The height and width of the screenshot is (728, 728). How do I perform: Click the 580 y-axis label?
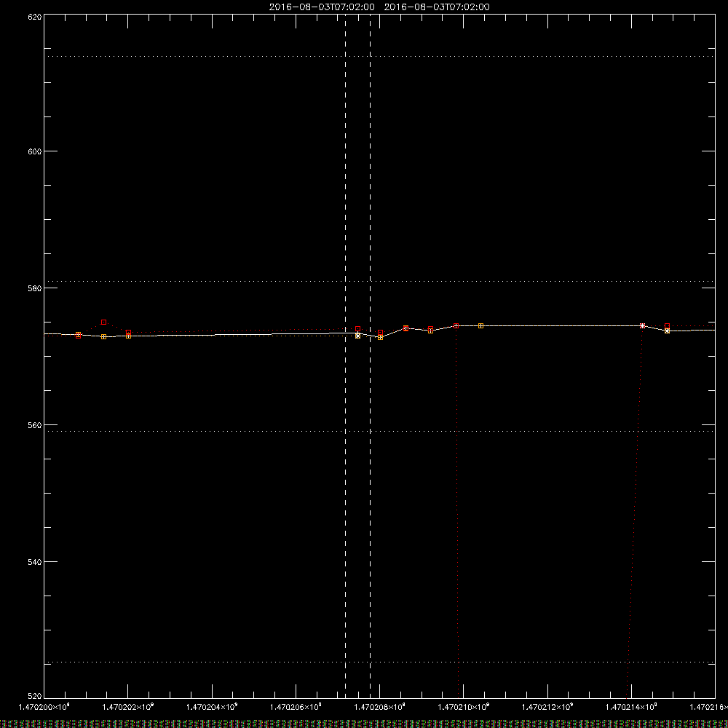coord(35,288)
